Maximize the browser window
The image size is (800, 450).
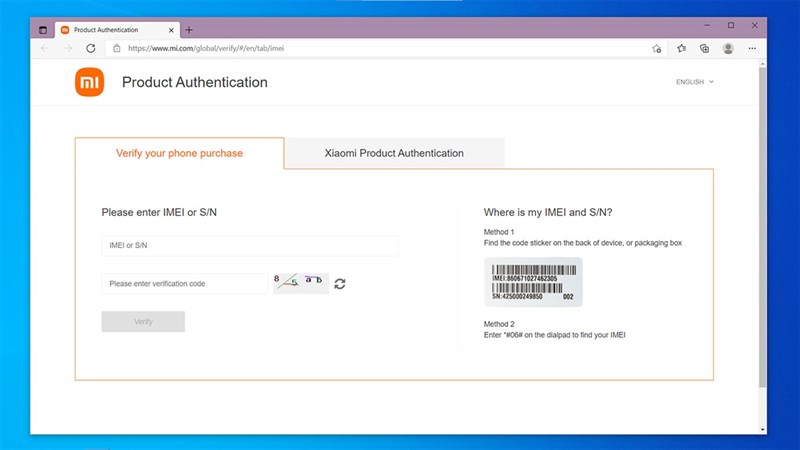point(731,25)
